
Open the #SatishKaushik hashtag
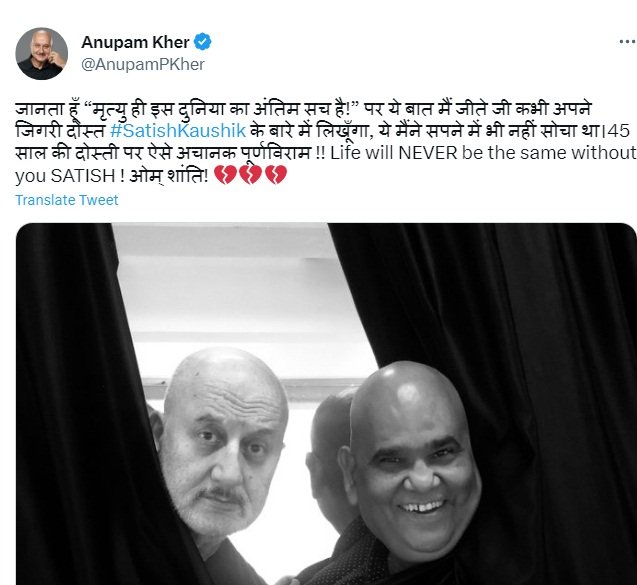click(x=178, y=130)
